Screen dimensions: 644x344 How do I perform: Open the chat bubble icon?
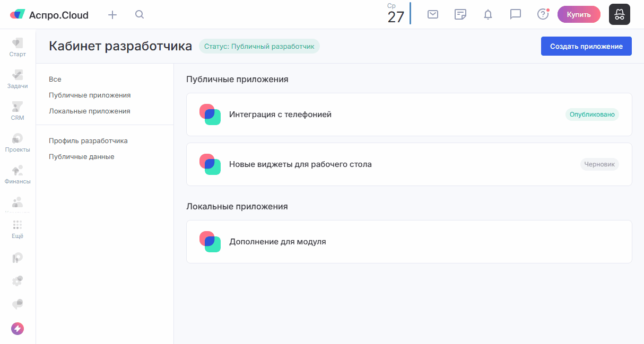[516, 14]
